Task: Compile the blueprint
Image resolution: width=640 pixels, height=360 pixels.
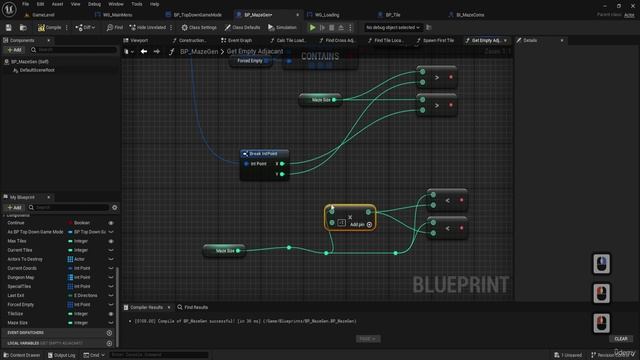Action: (49, 27)
